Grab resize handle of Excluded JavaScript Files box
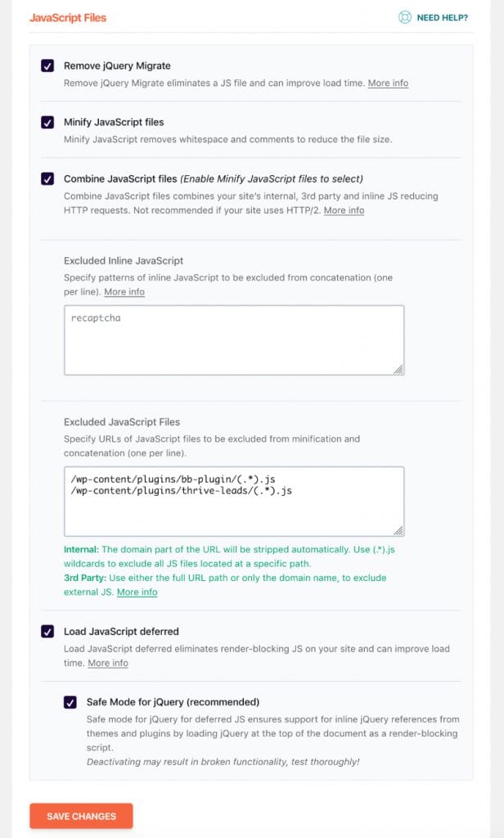 [398, 530]
